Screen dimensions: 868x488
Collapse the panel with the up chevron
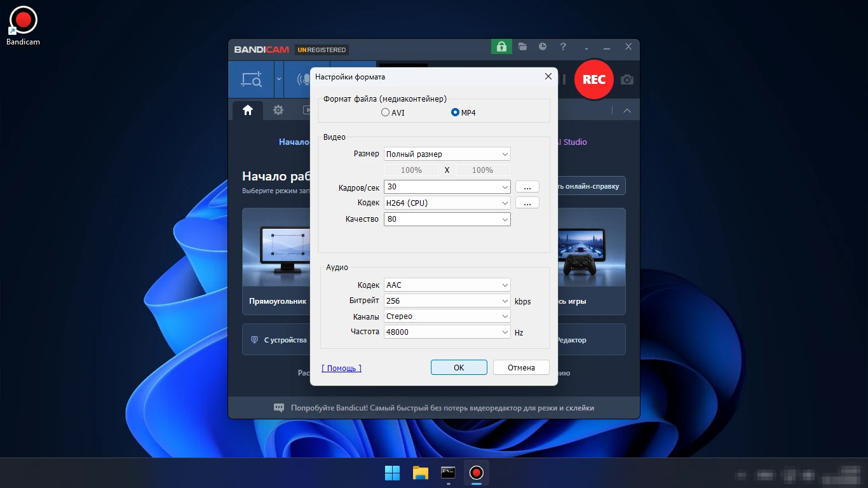coord(627,111)
